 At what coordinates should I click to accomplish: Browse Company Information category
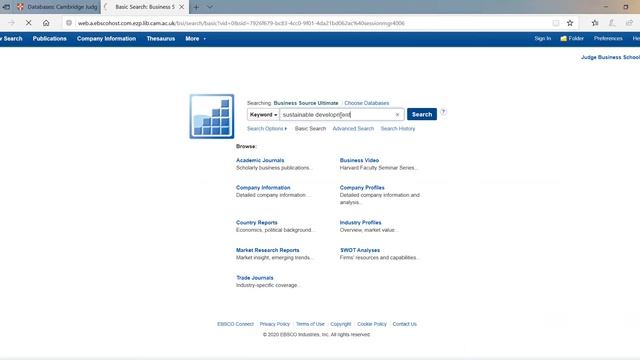coord(263,188)
